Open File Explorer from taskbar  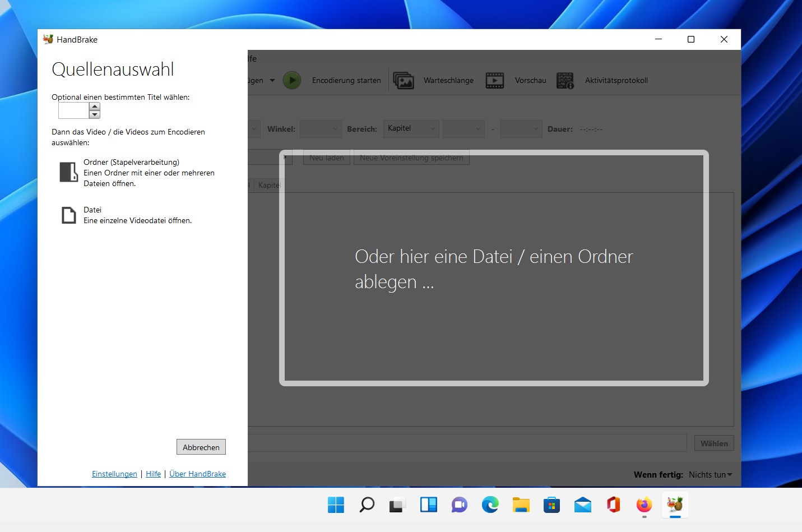coord(521,505)
